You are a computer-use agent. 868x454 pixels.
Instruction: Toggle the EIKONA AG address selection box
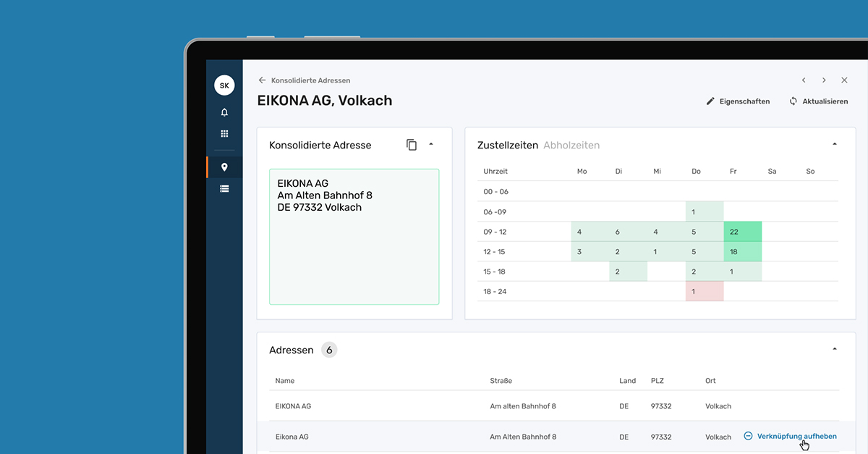(x=354, y=236)
